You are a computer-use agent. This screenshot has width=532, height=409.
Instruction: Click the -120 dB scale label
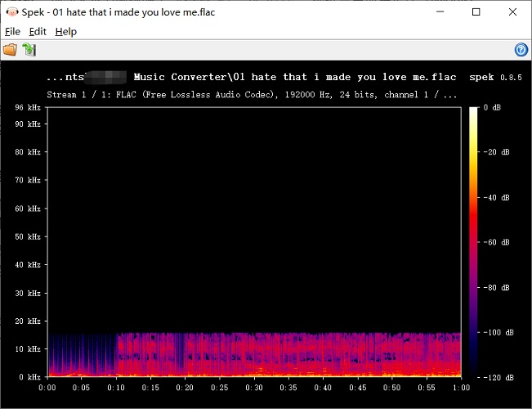tap(498, 377)
